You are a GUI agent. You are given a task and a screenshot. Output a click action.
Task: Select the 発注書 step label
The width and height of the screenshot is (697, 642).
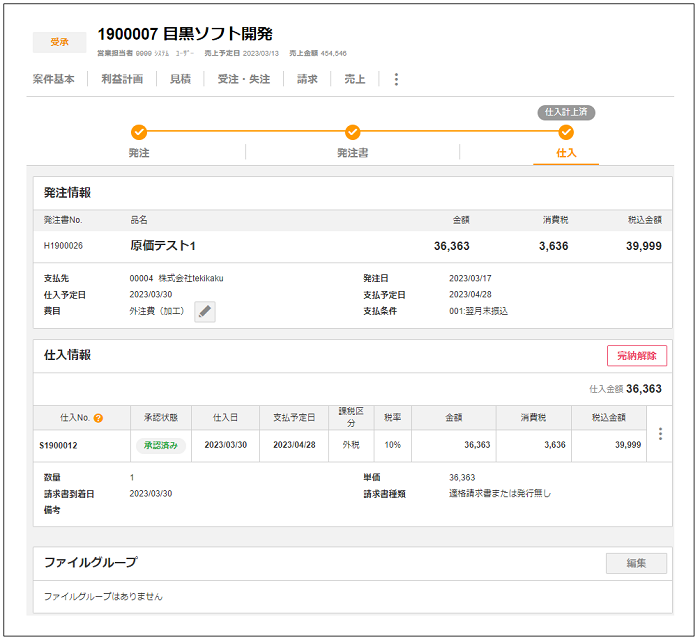point(353,153)
